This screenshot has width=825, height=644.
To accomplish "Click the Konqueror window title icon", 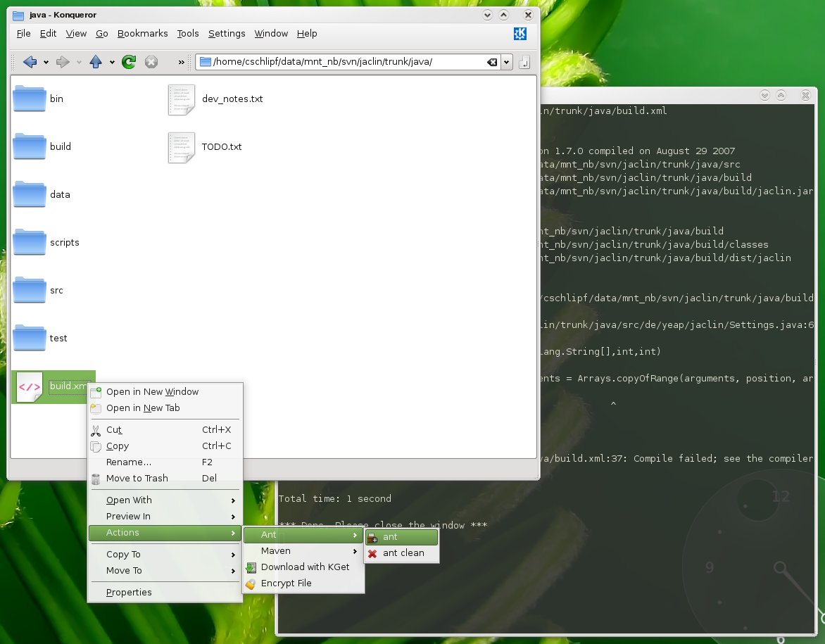I will [x=18, y=15].
